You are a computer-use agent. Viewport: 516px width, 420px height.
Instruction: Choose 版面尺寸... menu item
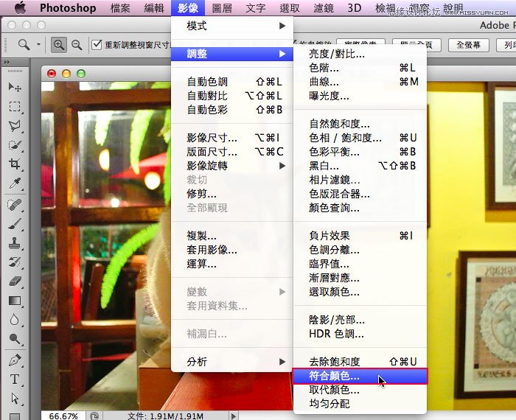[x=232, y=152]
